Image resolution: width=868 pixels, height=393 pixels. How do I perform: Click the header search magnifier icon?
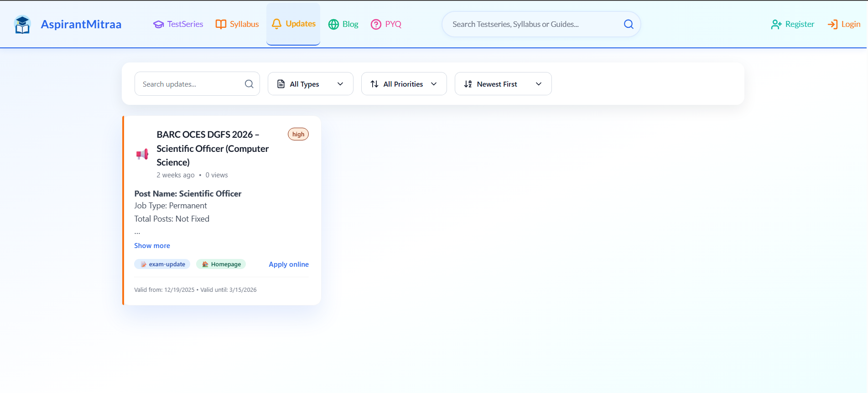pyautogui.click(x=629, y=24)
